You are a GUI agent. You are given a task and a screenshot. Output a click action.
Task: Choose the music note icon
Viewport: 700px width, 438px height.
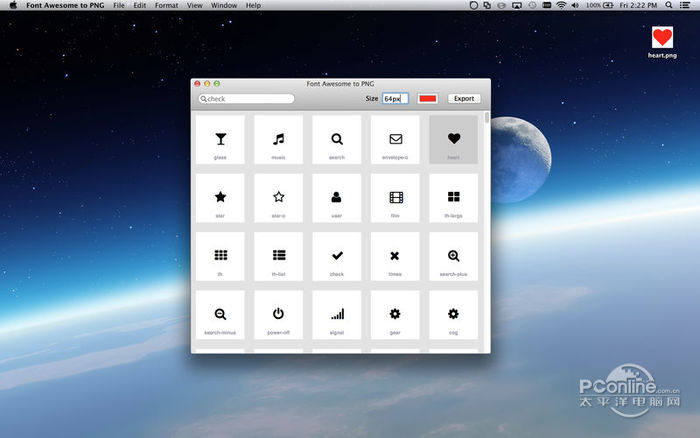[278, 140]
